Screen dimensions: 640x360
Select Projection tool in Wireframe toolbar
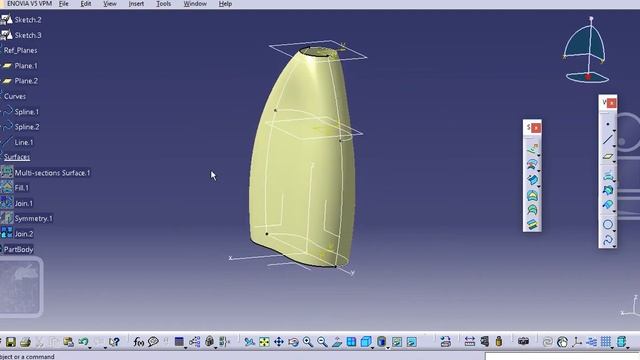click(608, 176)
